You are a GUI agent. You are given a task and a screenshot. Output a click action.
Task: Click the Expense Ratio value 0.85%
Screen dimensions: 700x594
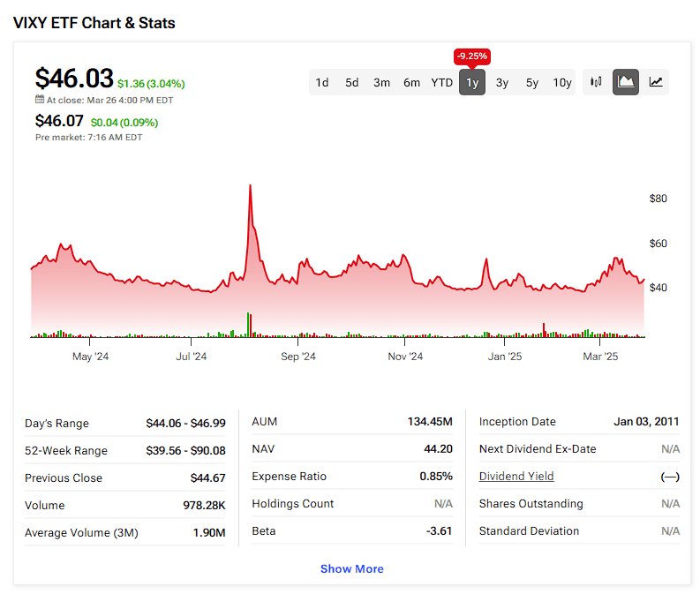coord(436,477)
